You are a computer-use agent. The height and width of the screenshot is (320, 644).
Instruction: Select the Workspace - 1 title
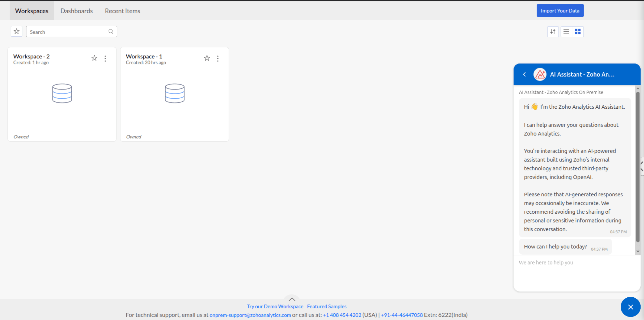144,56
